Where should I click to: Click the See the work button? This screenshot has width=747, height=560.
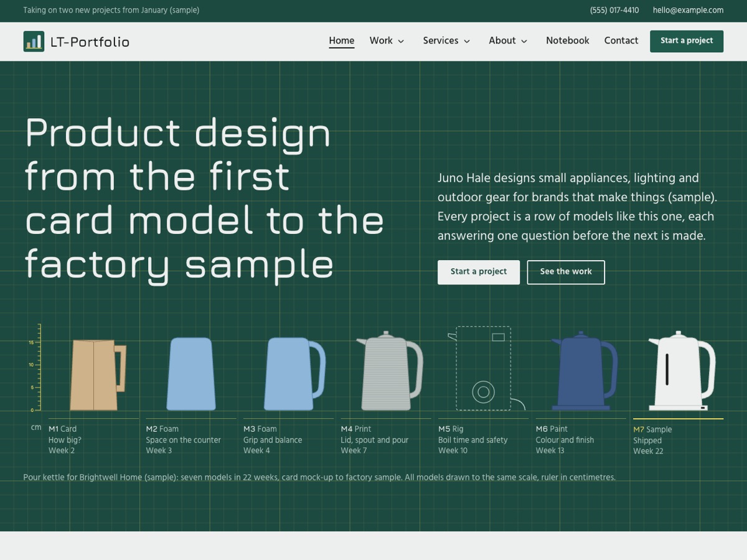pos(566,272)
